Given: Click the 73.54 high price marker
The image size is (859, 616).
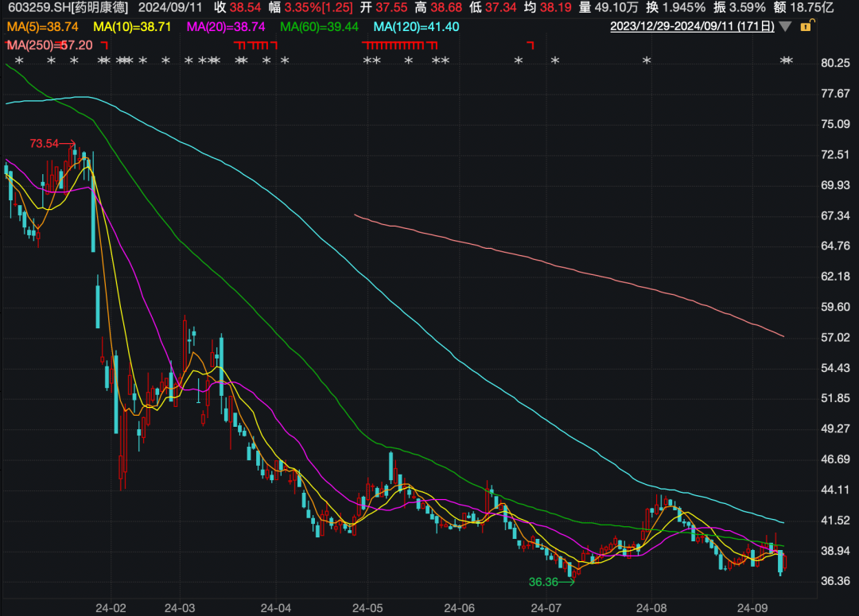Looking at the screenshot, I should click(45, 144).
